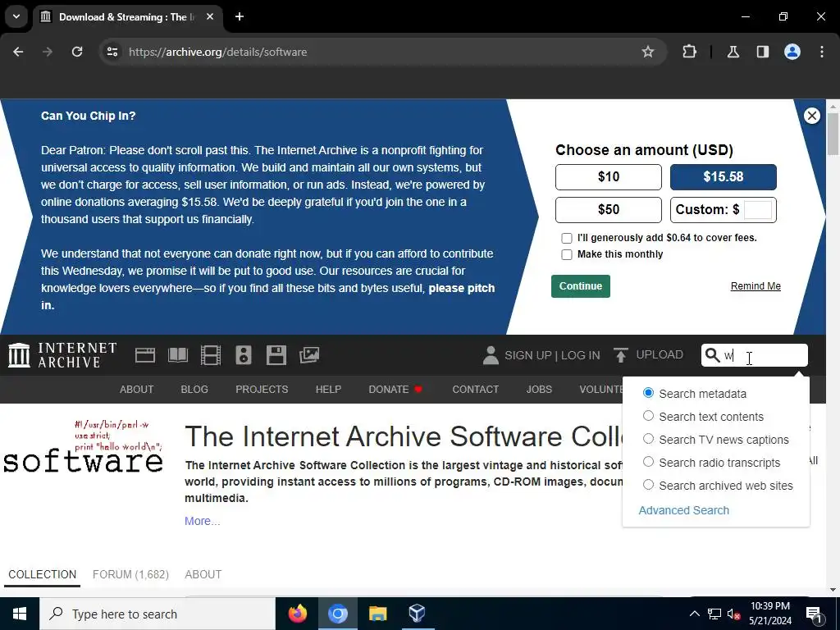Select the Search metadata radio option
The width and height of the screenshot is (840, 630).
648,393
